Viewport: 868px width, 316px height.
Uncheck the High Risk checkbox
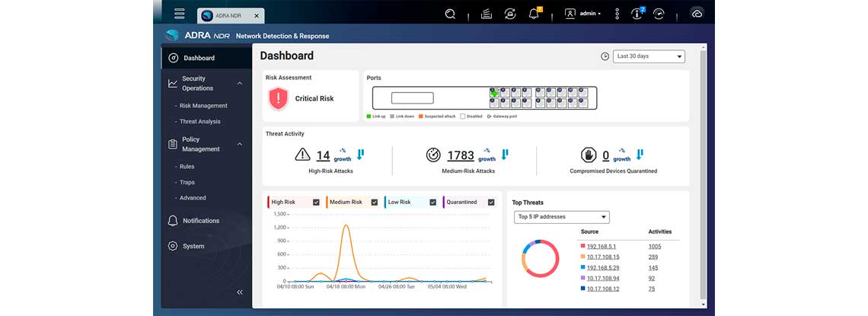point(316,203)
